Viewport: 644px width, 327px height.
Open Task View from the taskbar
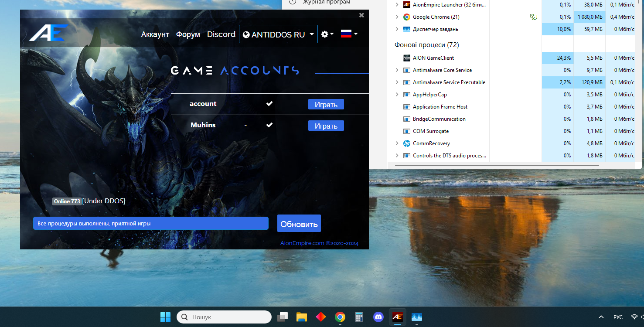283,317
